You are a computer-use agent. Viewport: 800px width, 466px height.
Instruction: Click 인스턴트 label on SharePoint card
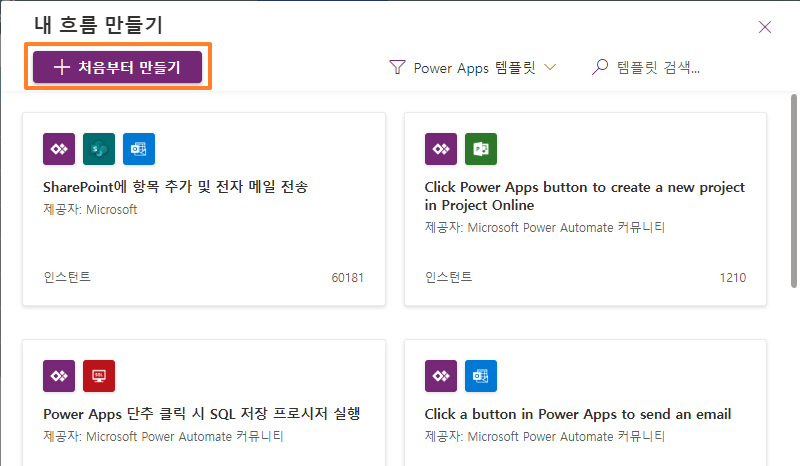(x=67, y=277)
